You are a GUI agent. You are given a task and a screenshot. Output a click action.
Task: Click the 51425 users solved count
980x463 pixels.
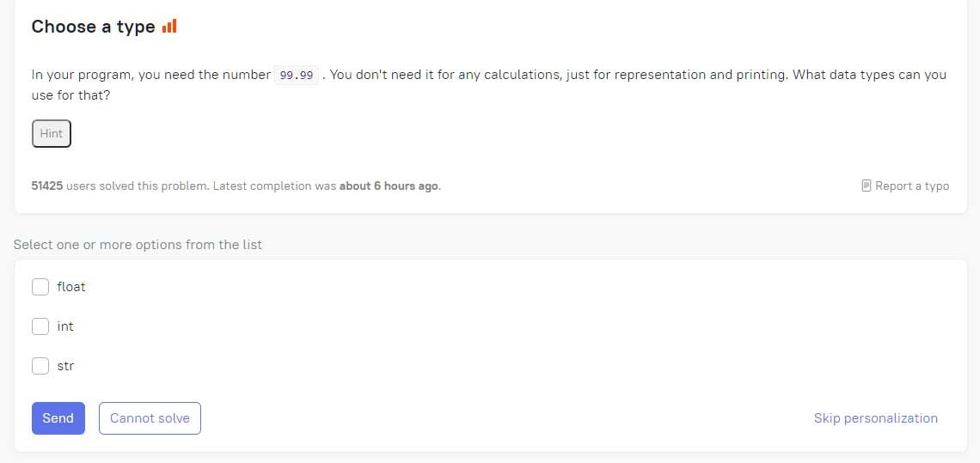click(47, 186)
